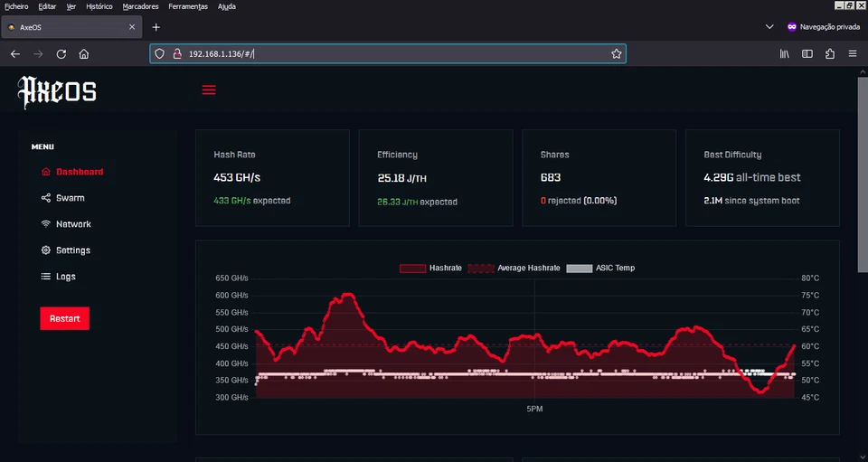
Task: Click the 650 GH/s axis label
Action: (x=232, y=278)
